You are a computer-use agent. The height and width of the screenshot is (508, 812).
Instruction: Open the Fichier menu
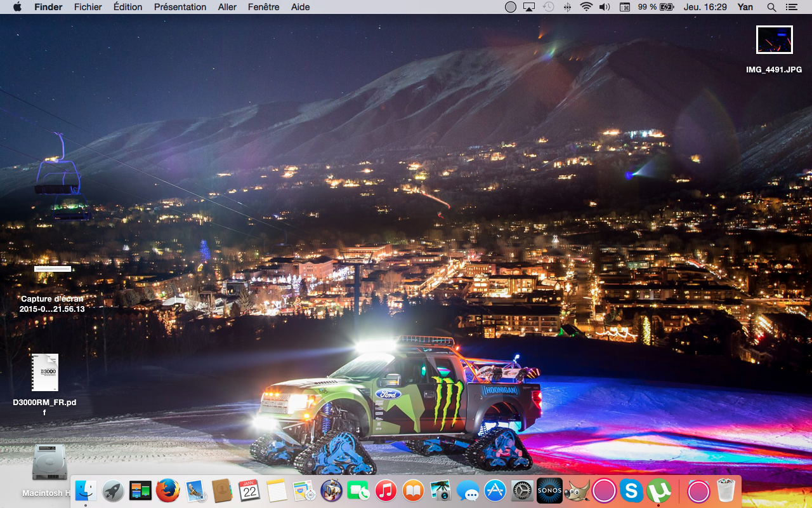[x=88, y=7]
